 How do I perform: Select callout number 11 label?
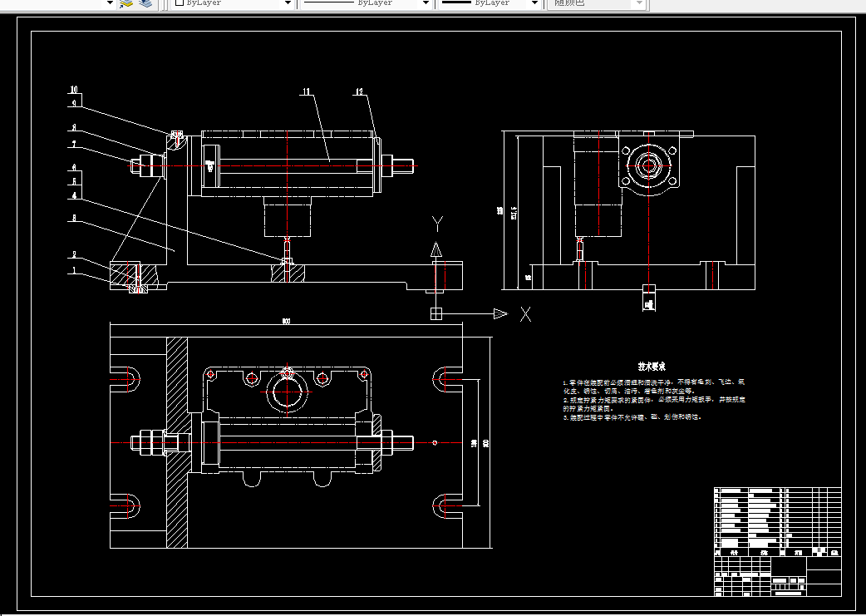tap(307, 91)
